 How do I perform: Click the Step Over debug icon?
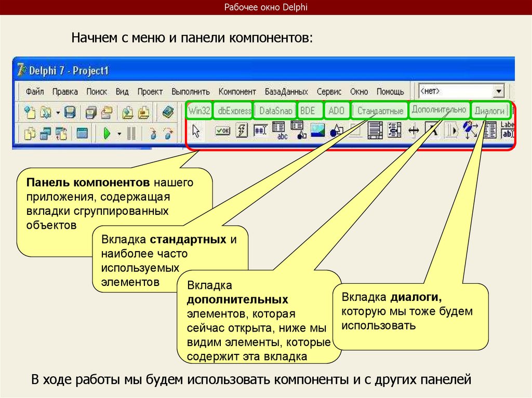point(168,133)
